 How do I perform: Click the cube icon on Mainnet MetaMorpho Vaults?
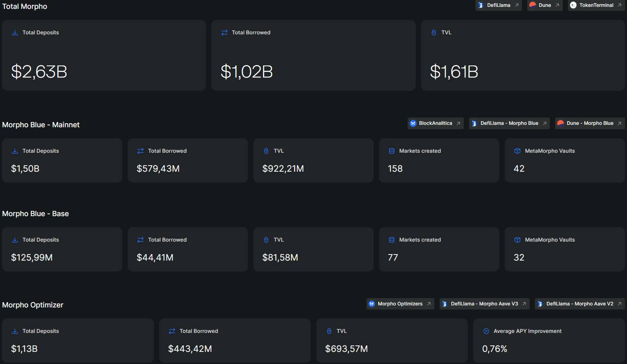coord(518,151)
